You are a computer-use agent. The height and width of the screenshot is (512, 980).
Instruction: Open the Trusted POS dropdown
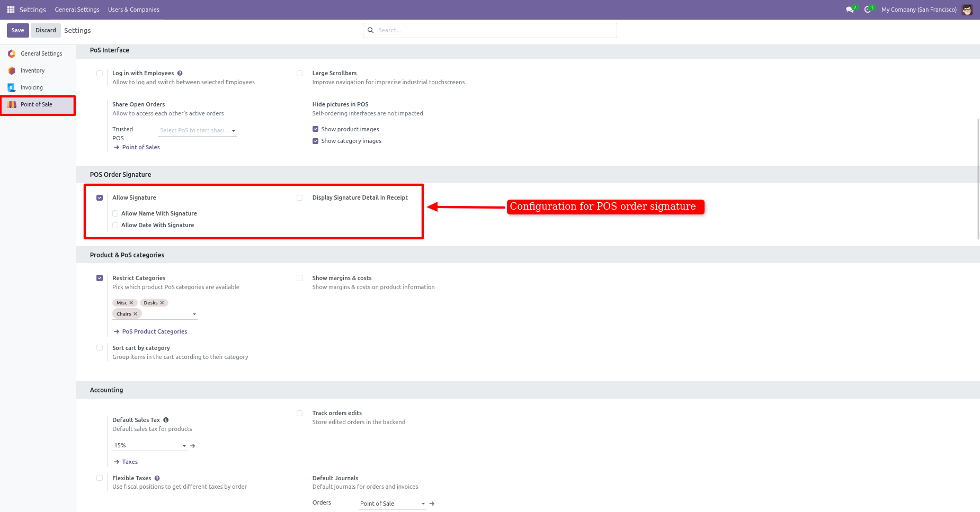[198, 130]
